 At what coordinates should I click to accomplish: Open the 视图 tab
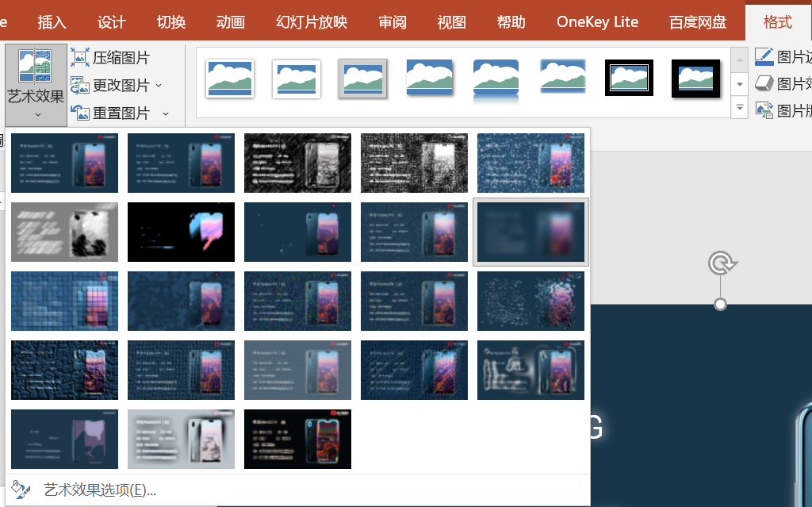pyautogui.click(x=451, y=22)
